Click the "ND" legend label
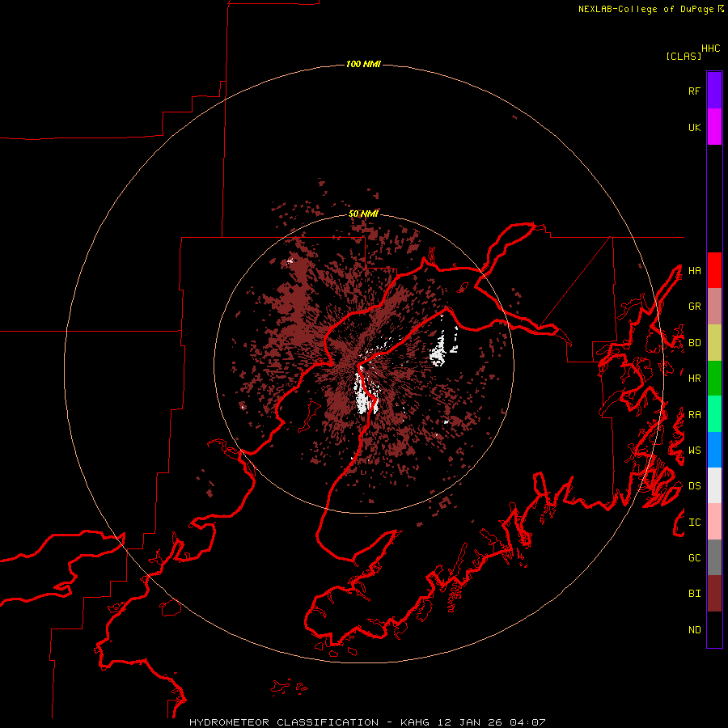The image size is (728, 728). (x=694, y=630)
